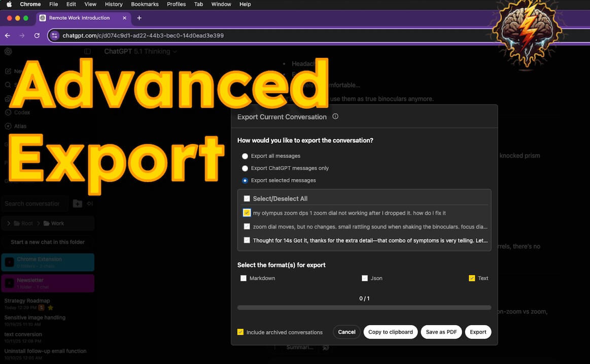Click the Export button
The height and width of the screenshot is (364, 590).
pos(478,332)
